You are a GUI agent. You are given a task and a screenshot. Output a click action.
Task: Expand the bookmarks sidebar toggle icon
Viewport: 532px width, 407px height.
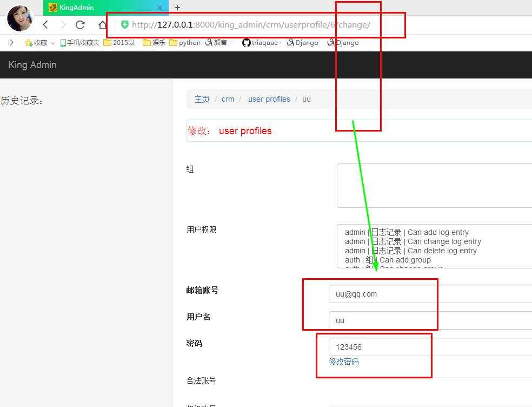click(x=11, y=42)
